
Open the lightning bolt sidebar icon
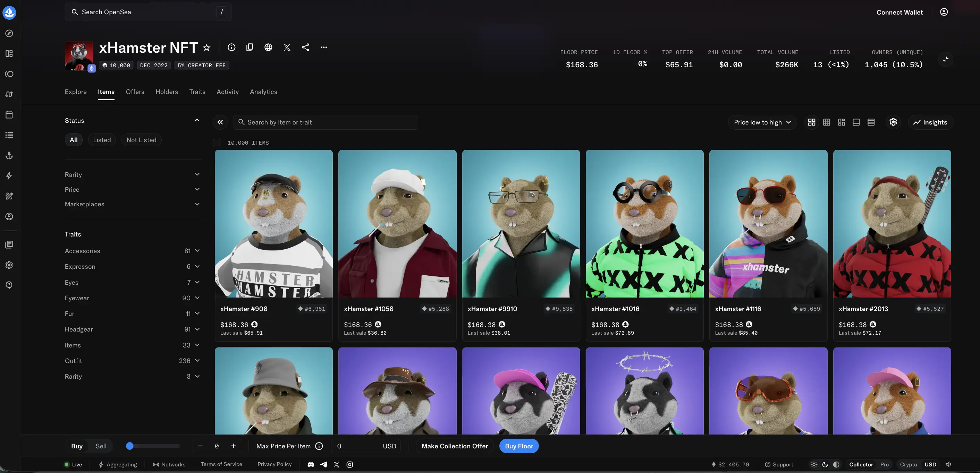9,176
